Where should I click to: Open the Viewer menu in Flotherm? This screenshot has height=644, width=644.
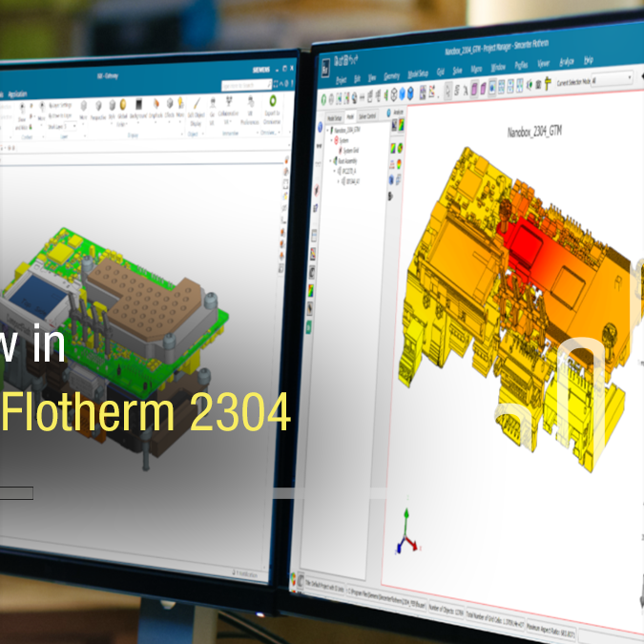coord(543,64)
